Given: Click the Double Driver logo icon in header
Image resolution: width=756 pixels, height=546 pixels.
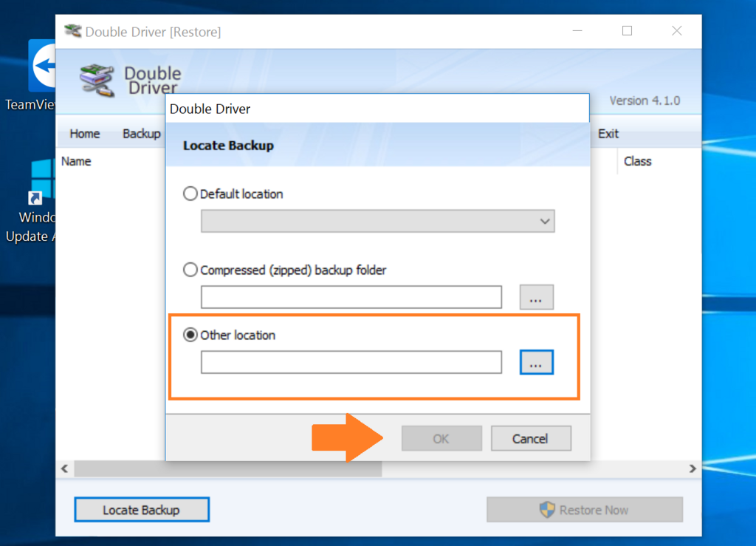Looking at the screenshot, I should tap(97, 80).
